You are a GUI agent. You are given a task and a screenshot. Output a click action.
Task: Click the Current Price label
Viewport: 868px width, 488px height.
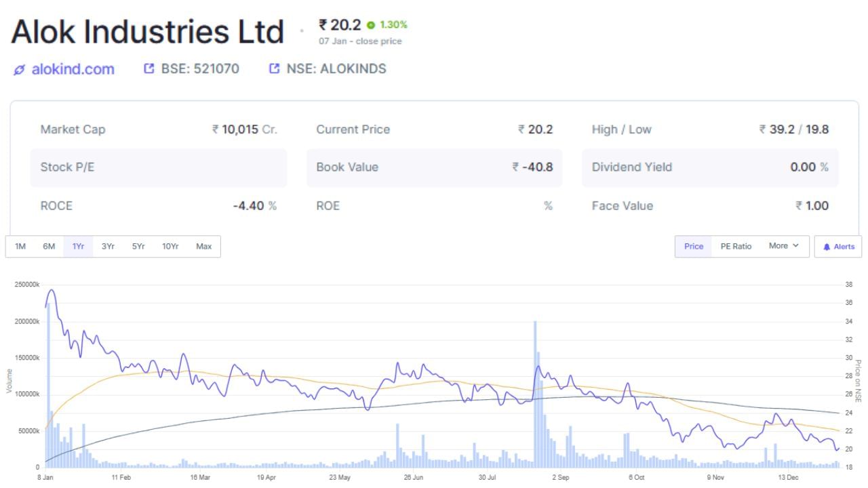(353, 129)
